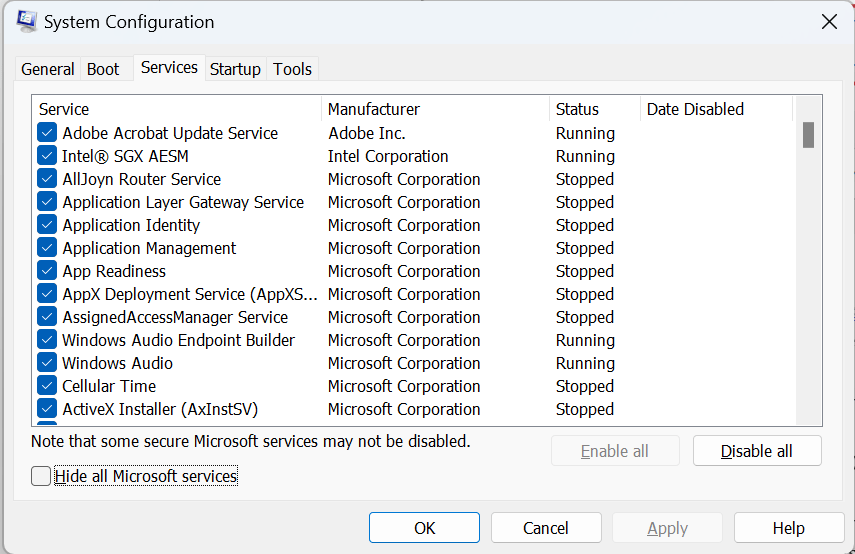Select AppX Deployment Service row name
The width and height of the screenshot is (855, 554).
[x=190, y=294]
